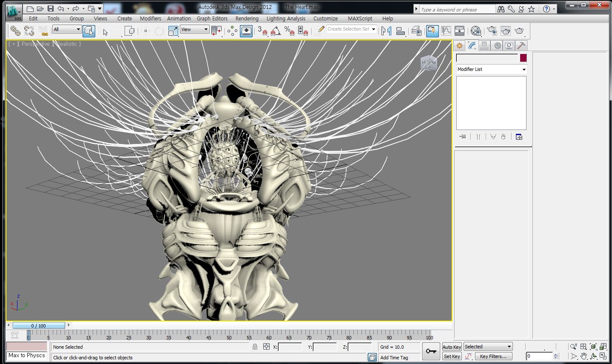Click the Render Setup teapot icon

[492, 31]
